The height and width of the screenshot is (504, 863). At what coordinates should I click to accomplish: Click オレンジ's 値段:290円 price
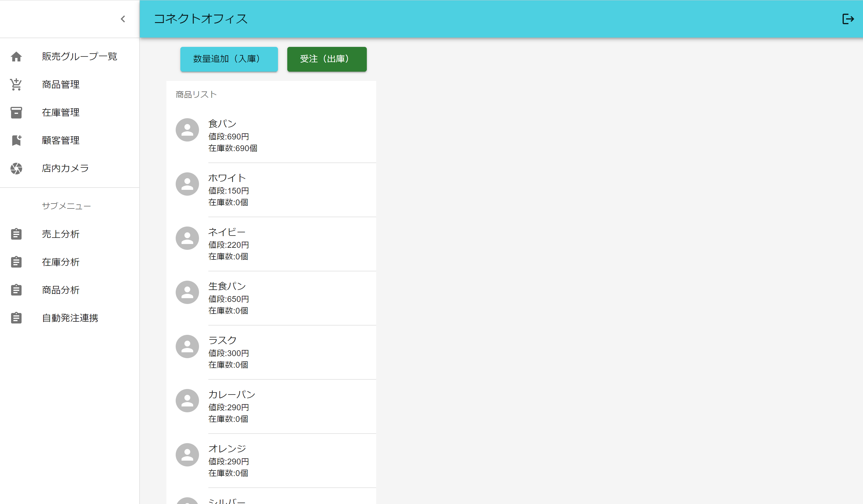pyautogui.click(x=228, y=461)
